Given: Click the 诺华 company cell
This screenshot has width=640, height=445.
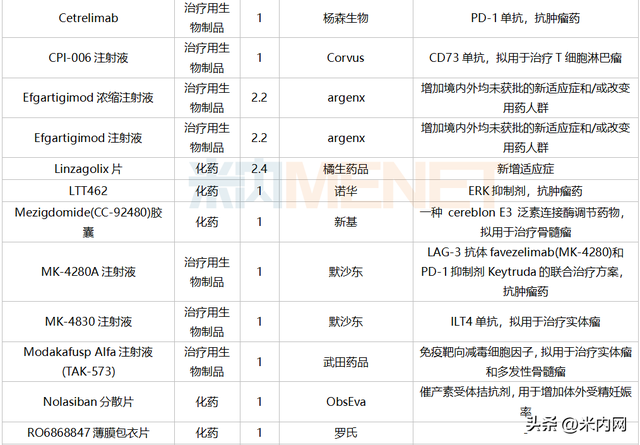Looking at the screenshot, I should (346, 191).
